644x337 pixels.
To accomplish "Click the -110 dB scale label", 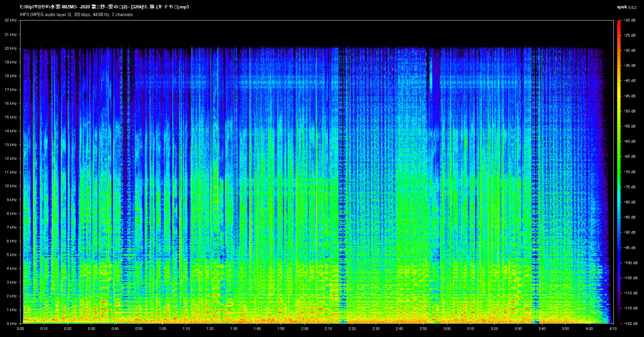I will pyautogui.click(x=631, y=293).
